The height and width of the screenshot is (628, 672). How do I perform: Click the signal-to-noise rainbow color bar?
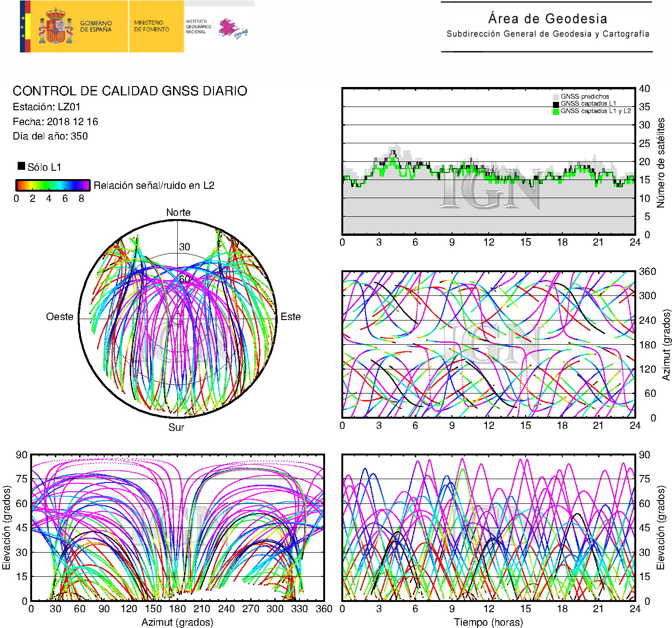click(53, 185)
